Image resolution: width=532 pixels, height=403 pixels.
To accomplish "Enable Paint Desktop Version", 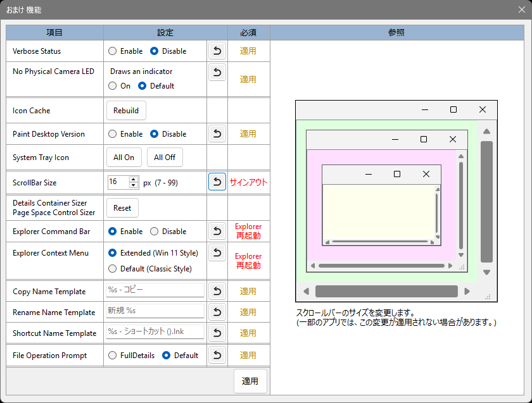I will click(x=112, y=134).
